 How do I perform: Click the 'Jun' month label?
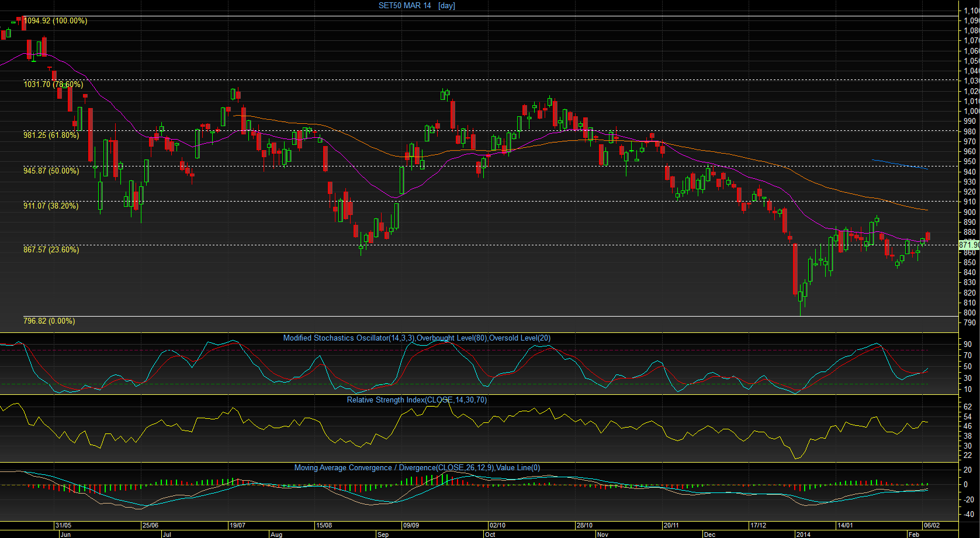point(65,534)
